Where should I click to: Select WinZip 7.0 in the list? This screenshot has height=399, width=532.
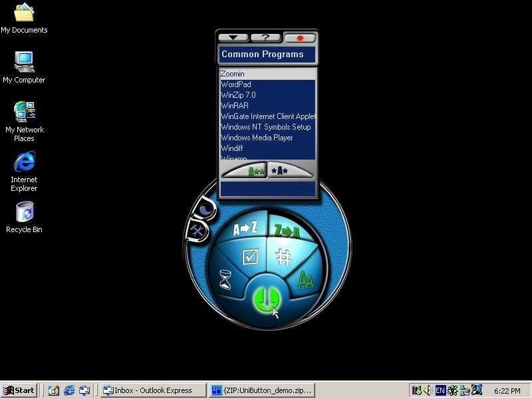(267, 95)
